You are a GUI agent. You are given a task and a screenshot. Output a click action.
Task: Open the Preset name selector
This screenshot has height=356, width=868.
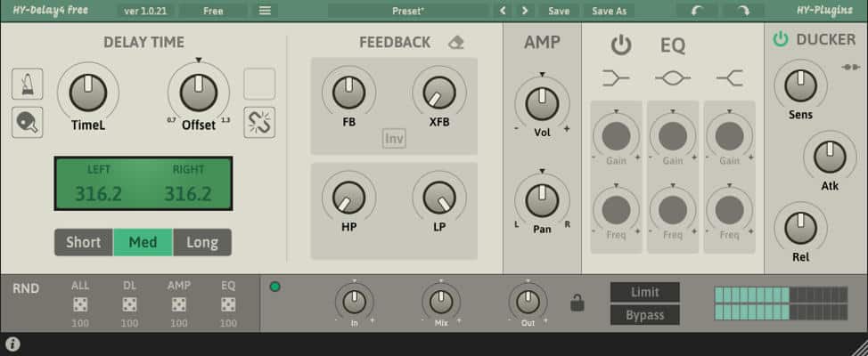(x=408, y=11)
